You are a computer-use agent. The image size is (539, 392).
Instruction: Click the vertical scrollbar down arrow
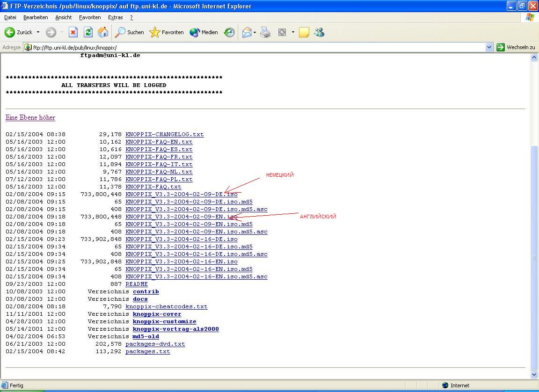534,375
